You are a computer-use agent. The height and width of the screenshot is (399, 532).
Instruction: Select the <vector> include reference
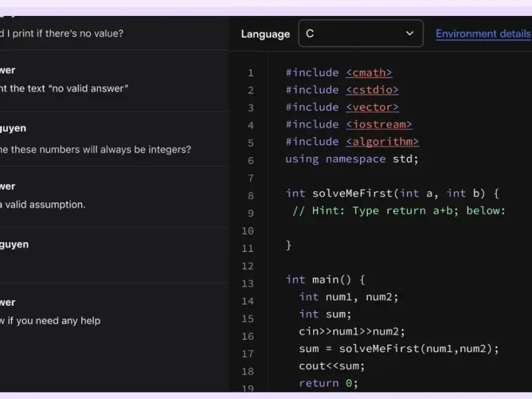tap(372, 107)
